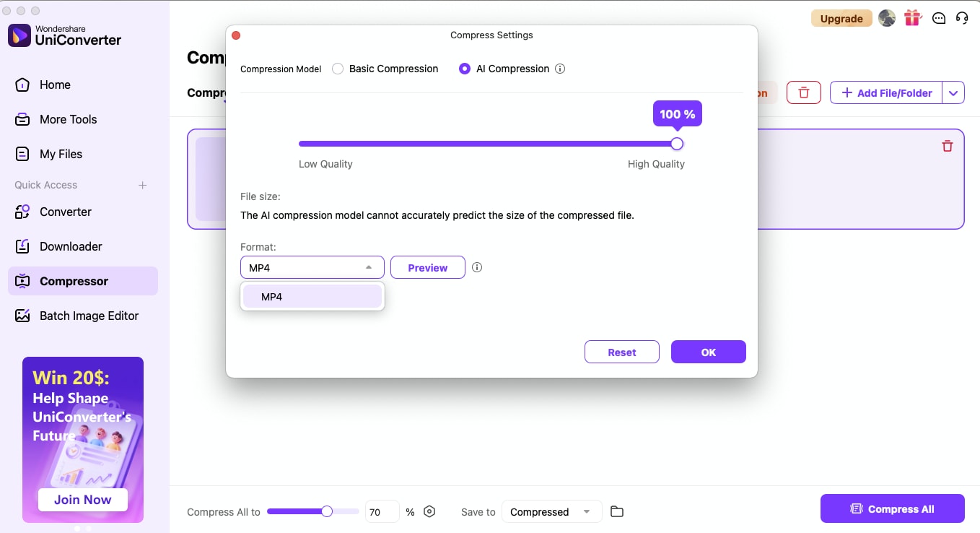
Task: Click the Compress All to slider
Action: [312, 511]
